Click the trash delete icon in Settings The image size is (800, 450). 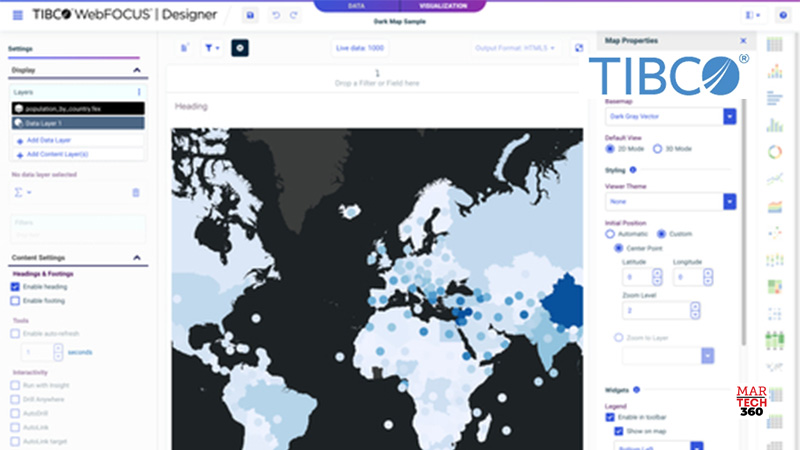(x=136, y=193)
